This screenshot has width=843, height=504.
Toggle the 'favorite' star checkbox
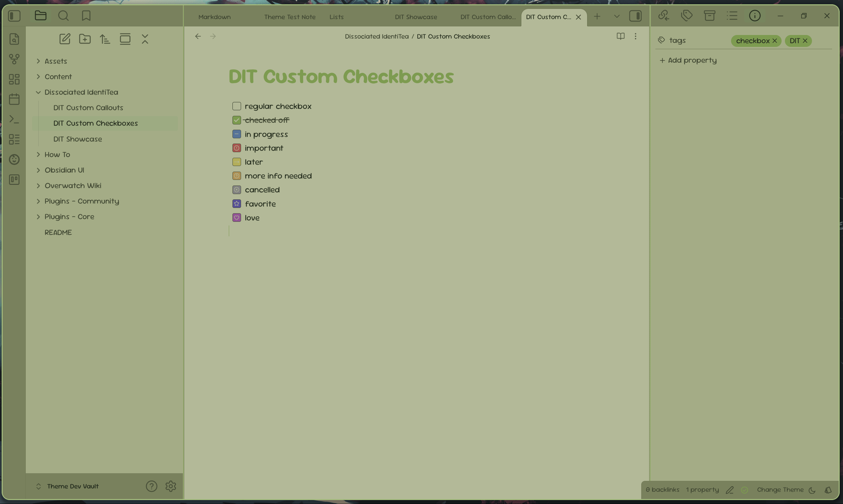[236, 204]
